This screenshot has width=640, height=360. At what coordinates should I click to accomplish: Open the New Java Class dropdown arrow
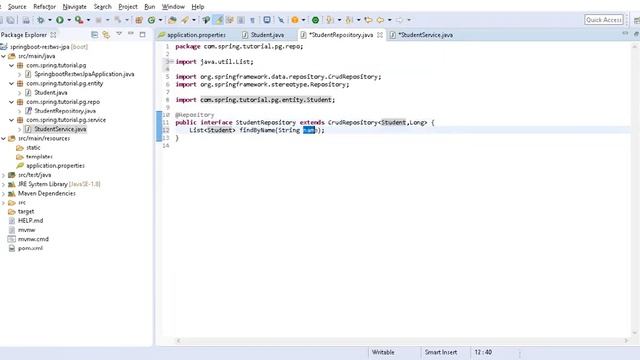click(x=160, y=20)
